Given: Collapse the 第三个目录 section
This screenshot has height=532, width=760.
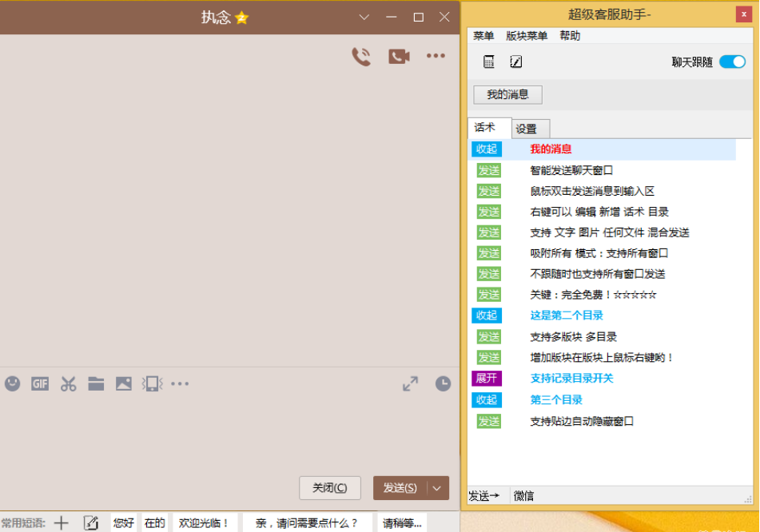Looking at the screenshot, I should [x=488, y=399].
